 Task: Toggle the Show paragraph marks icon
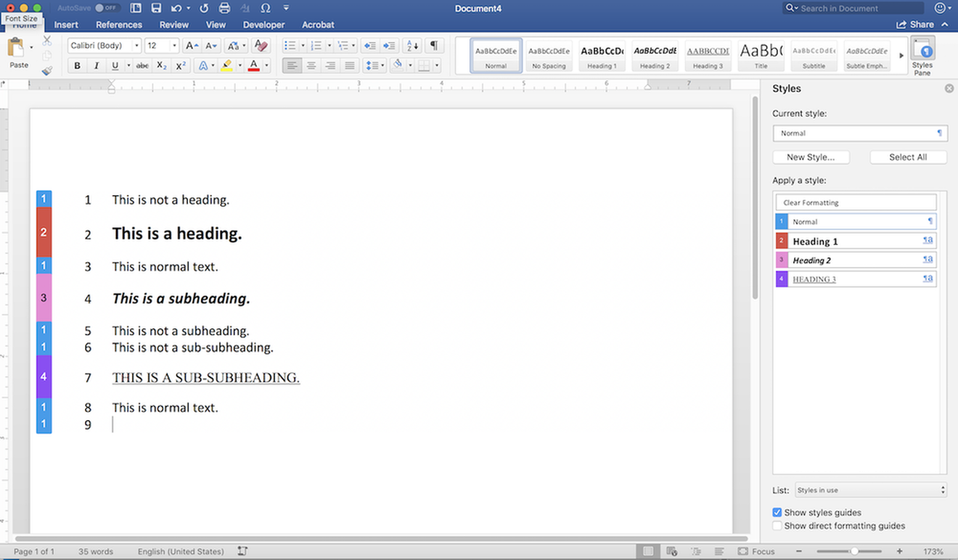(433, 46)
